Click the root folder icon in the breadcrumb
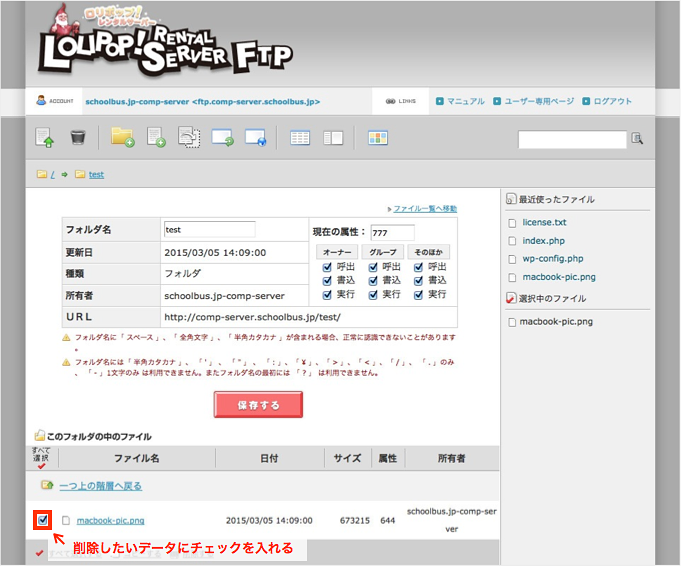 [x=42, y=174]
